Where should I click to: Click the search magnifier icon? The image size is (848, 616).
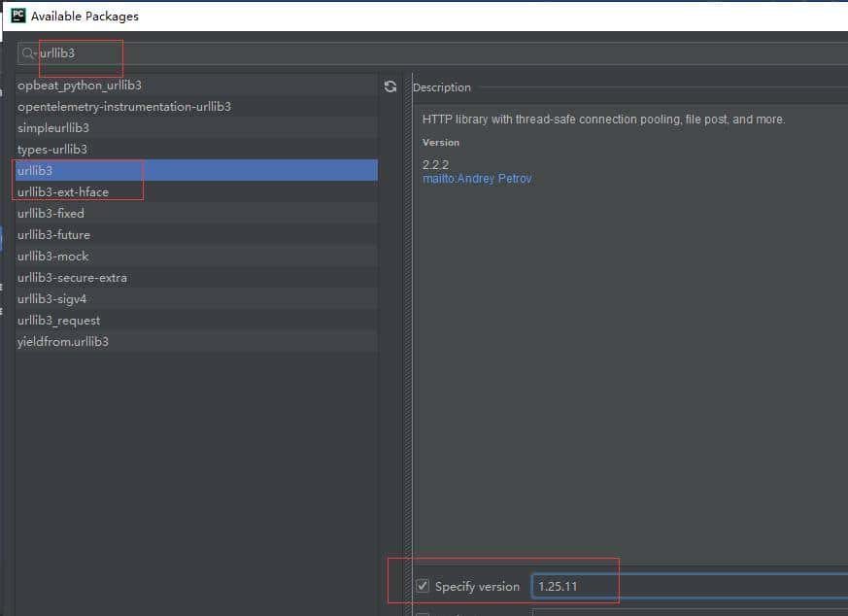coord(29,53)
